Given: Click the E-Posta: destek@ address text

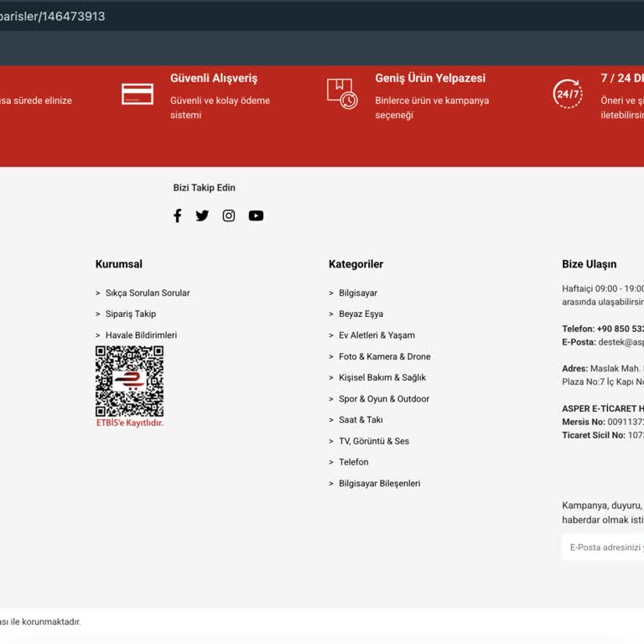Looking at the screenshot, I should coord(603,342).
